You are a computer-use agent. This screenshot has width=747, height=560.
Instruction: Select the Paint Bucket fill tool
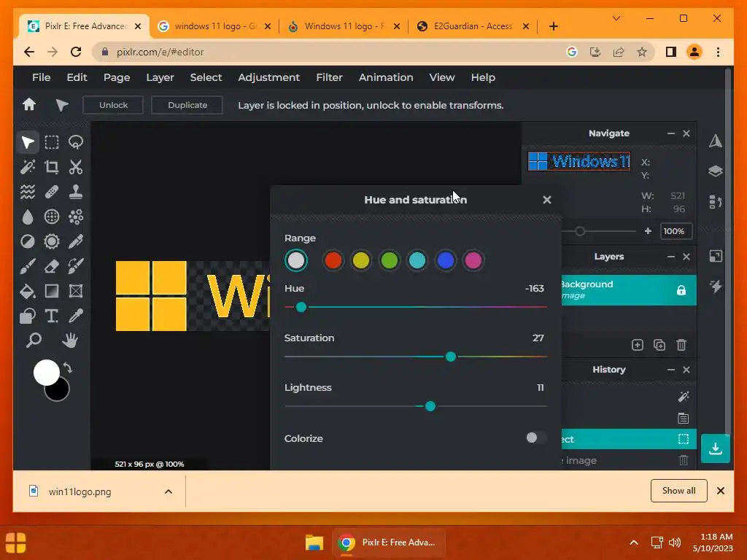click(x=28, y=291)
